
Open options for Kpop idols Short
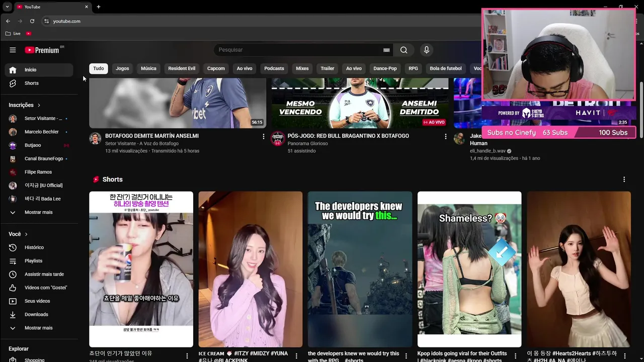(x=515, y=356)
